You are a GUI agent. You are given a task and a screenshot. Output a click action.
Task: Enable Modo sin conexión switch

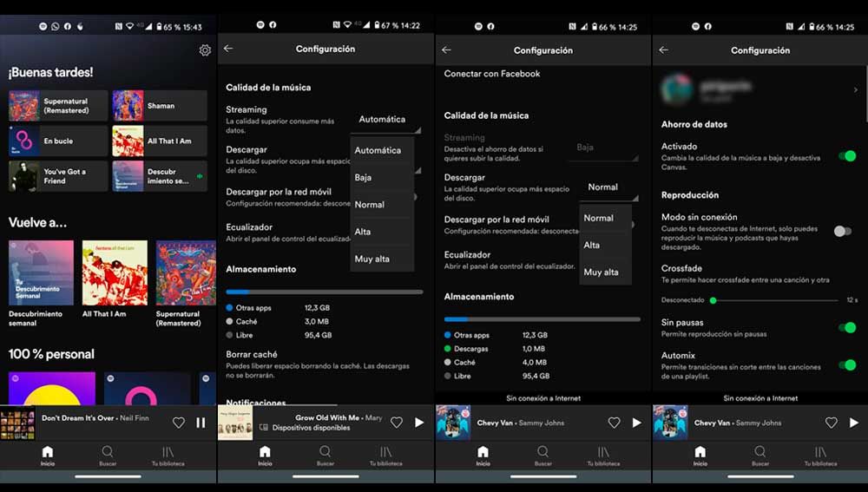coord(843,232)
